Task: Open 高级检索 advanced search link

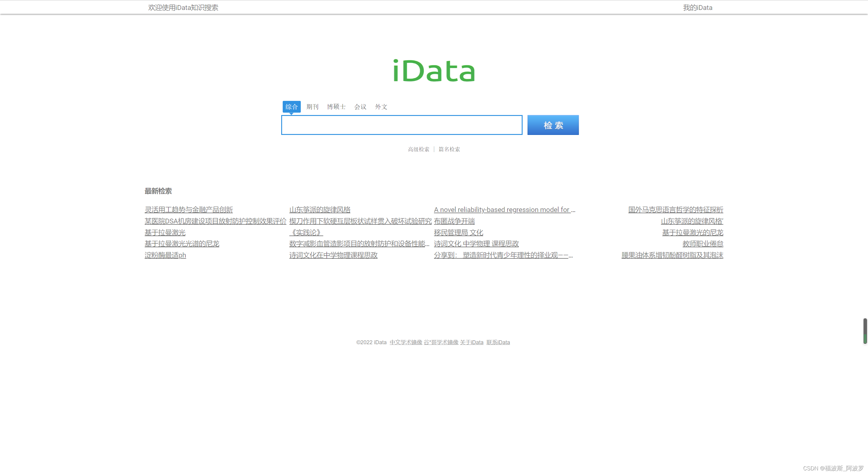Action: [x=419, y=149]
